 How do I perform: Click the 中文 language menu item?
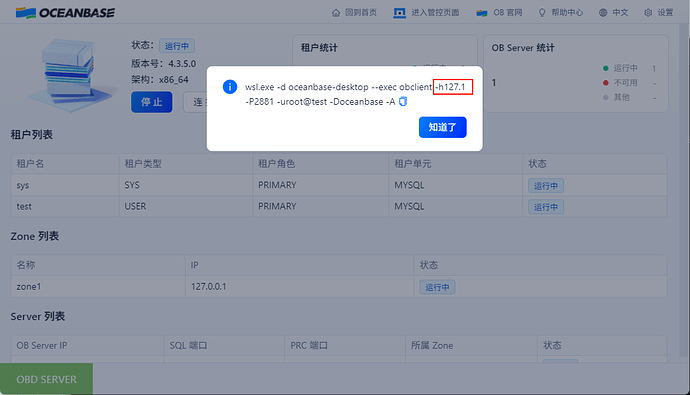click(620, 13)
